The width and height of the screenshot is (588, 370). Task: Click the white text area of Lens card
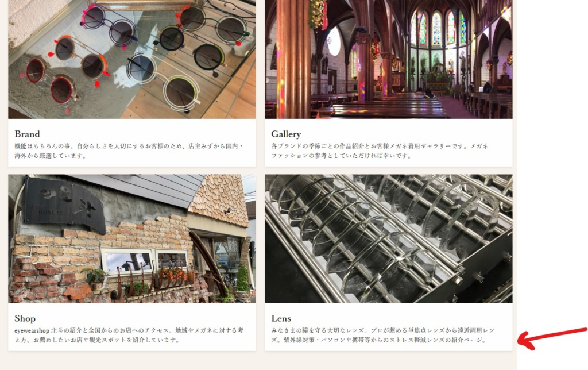[x=389, y=327]
